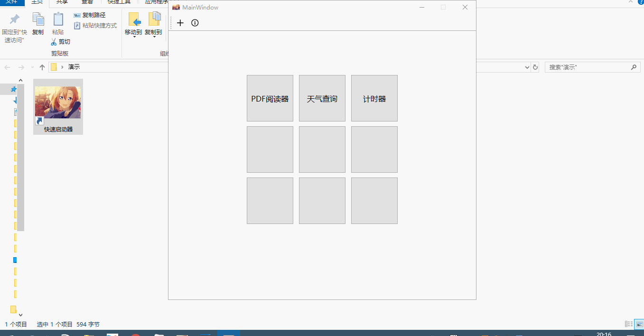Switch to the 主页 ribbon tab

coord(37,2)
